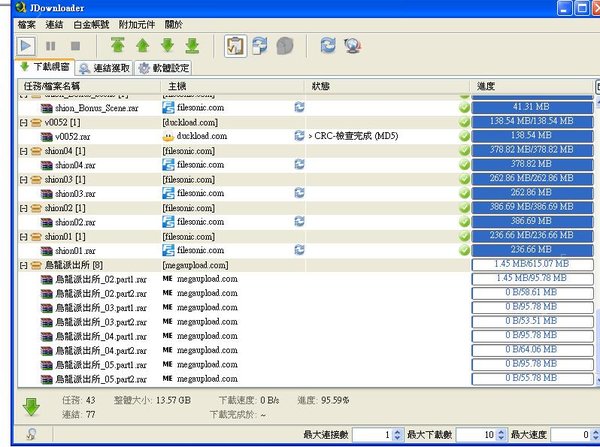Screen dimensions: 600x447
Task: Toggle the auto reconnect icon in toolbar
Action: point(260,46)
